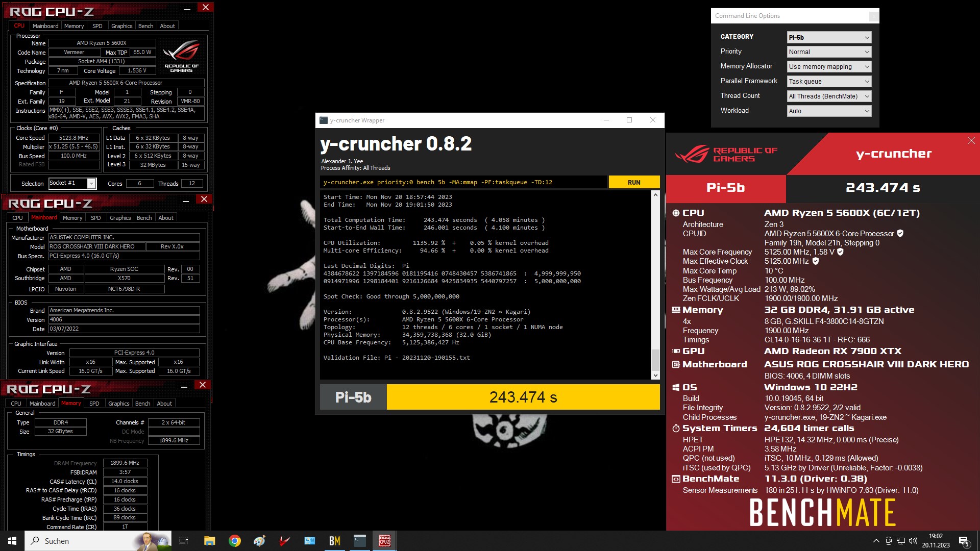Open Memory tab in top CPU-Z window
The image size is (980, 551).
[74, 26]
